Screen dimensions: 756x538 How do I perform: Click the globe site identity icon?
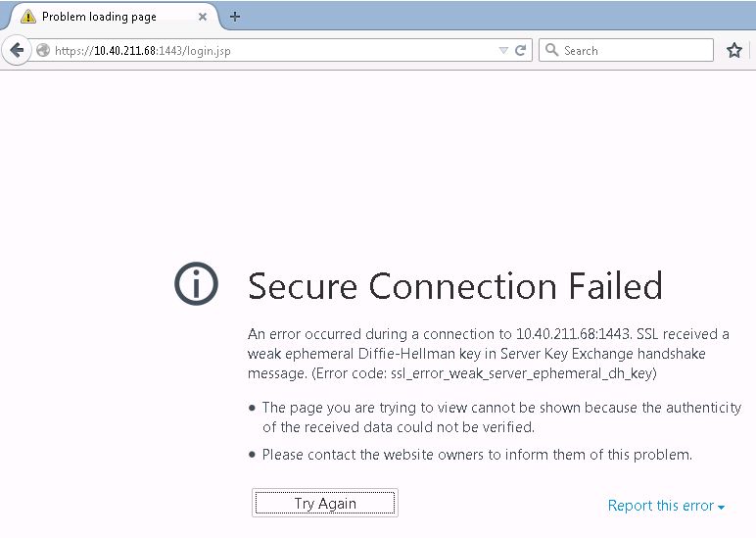click(43, 51)
